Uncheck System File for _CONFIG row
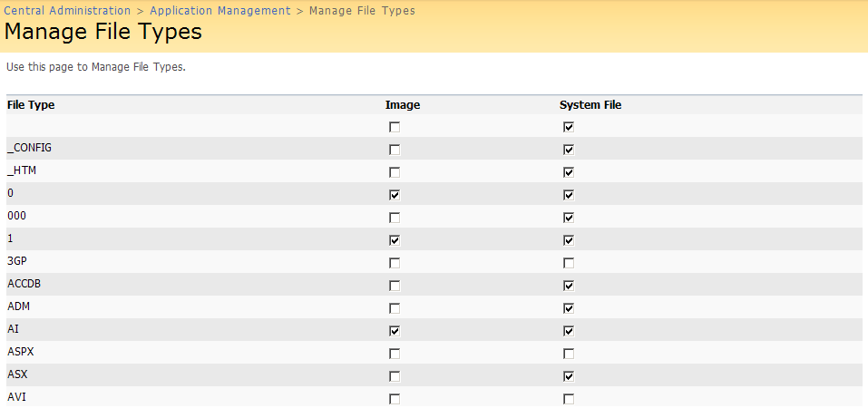This screenshot has width=868, height=418. click(569, 150)
